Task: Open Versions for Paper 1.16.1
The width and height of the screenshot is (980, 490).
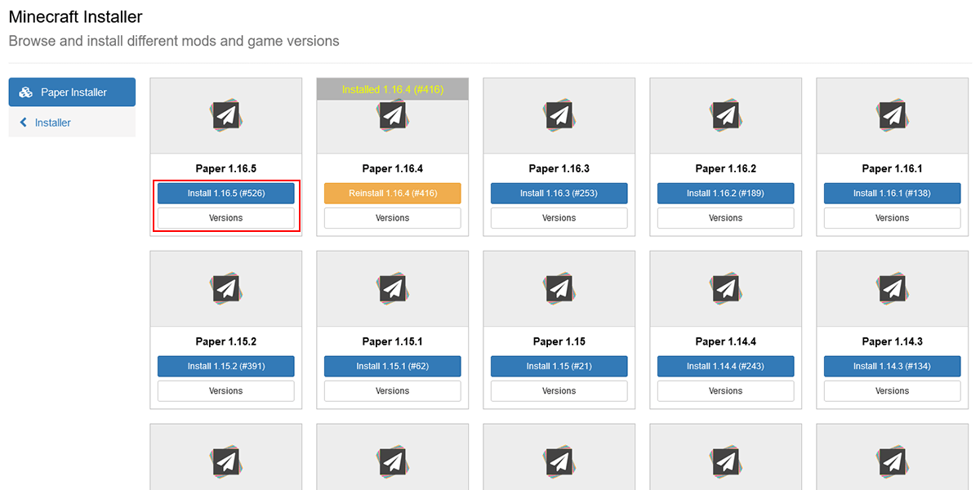Action: [893, 218]
